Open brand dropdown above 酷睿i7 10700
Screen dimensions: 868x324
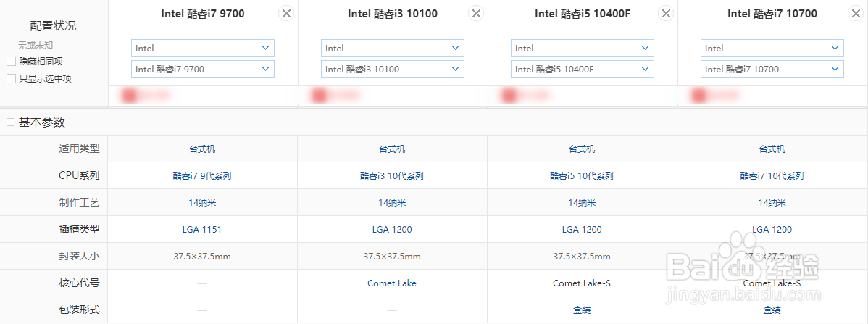(x=772, y=48)
